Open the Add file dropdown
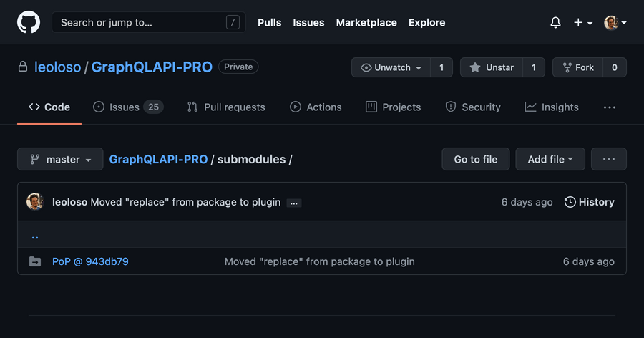644x338 pixels. (x=550, y=159)
